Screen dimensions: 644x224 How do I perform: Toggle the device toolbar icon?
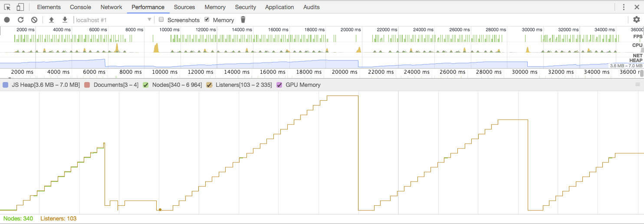pyautogui.click(x=20, y=7)
